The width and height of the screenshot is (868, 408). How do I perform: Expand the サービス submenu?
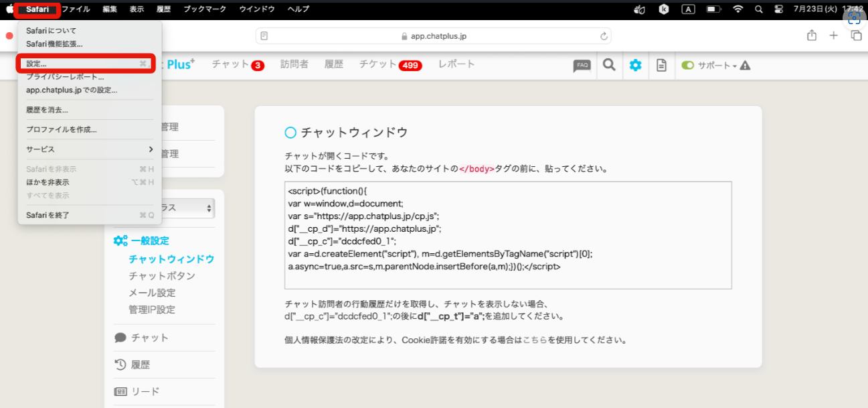pos(90,149)
